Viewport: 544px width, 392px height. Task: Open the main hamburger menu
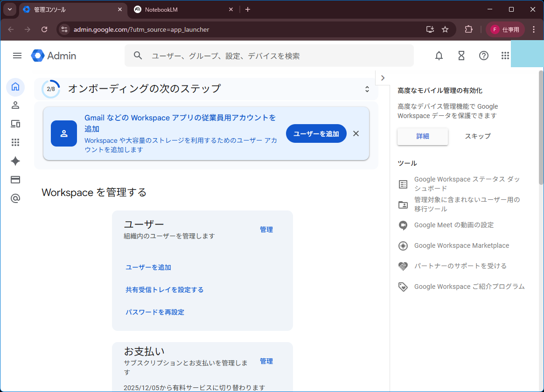click(17, 56)
